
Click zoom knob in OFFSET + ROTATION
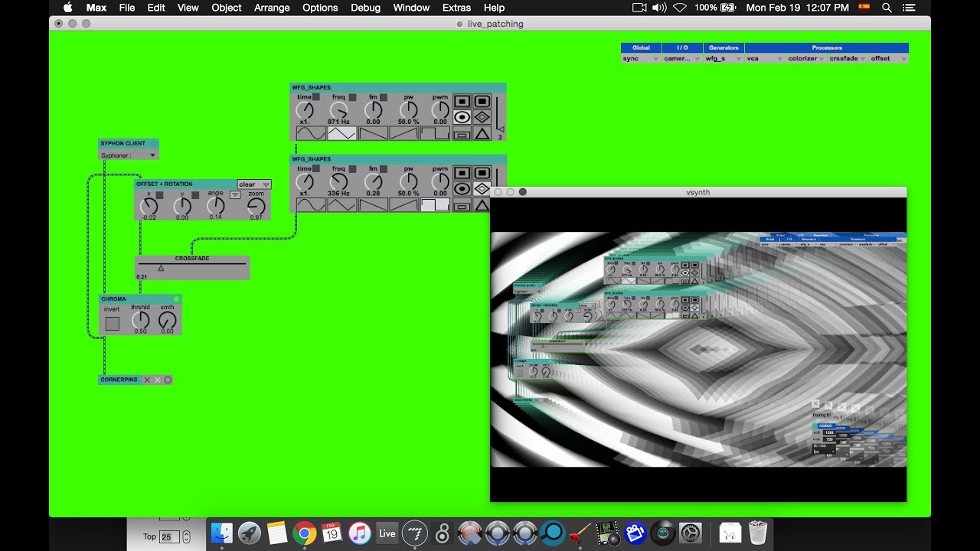[256, 207]
